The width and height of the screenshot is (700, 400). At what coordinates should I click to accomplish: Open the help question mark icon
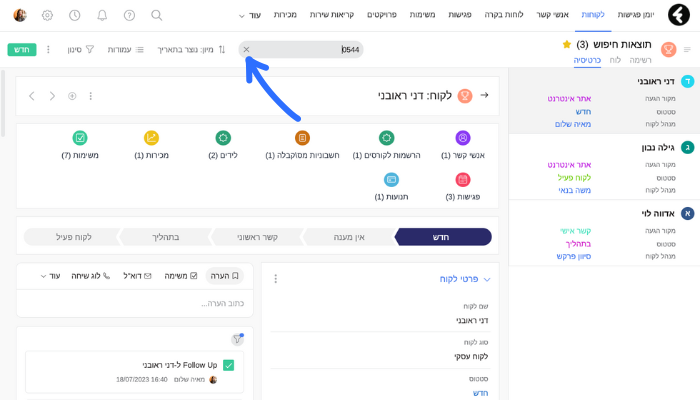(x=129, y=15)
